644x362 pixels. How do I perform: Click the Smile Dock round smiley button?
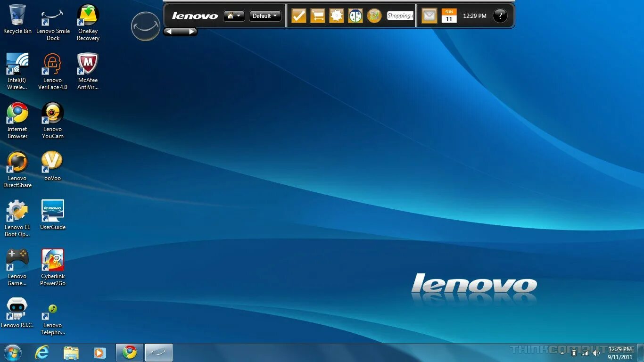click(x=146, y=26)
